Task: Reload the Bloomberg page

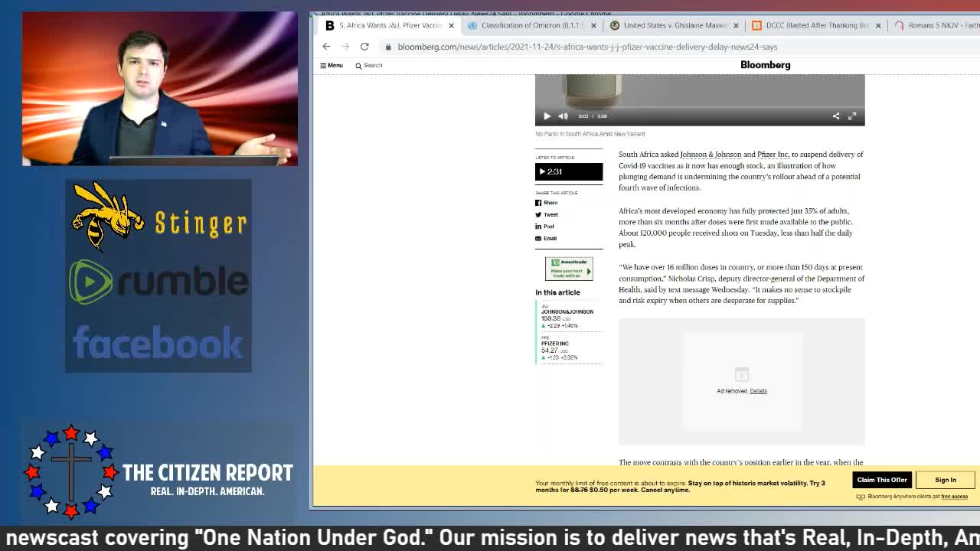Action: coord(364,47)
